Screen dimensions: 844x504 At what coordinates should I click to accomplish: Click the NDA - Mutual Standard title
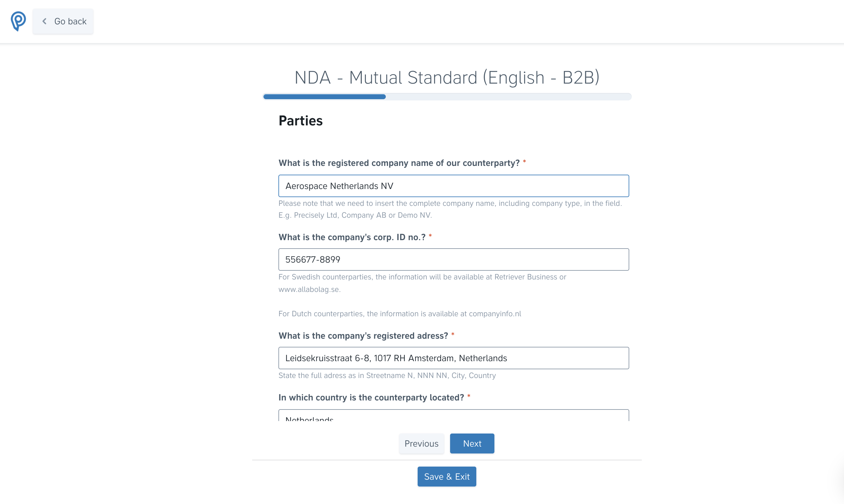click(x=447, y=77)
